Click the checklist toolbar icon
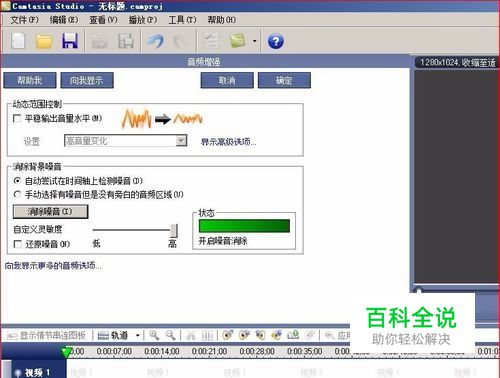The width and height of the screenshot is (500, 378). [x=211, y=41]
